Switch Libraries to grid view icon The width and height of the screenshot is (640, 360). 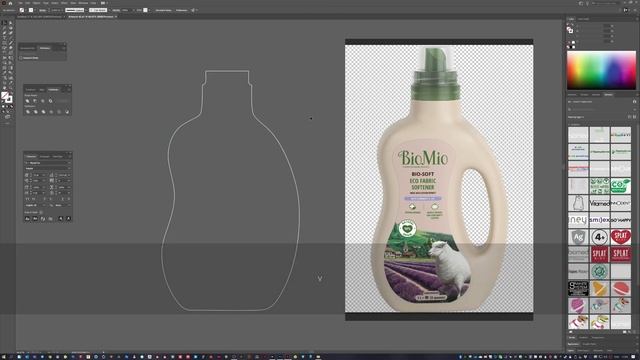tap(629, 117)
